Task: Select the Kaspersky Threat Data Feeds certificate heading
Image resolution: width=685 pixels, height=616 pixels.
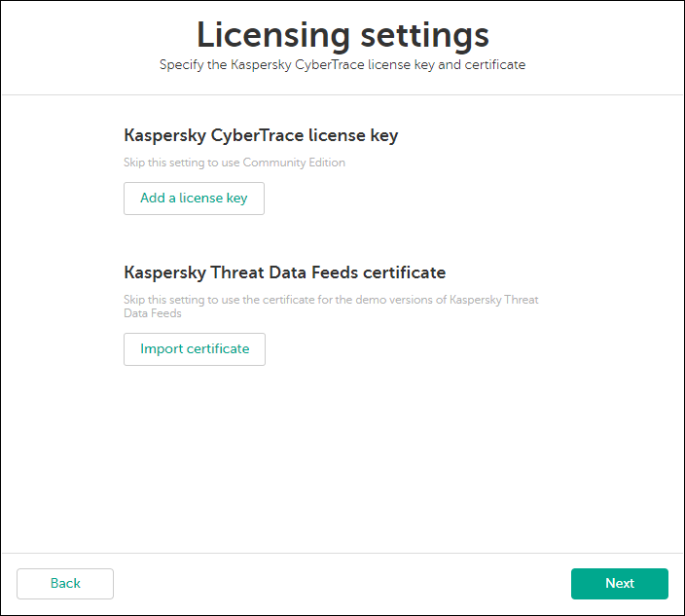Action: coord(284,272)
